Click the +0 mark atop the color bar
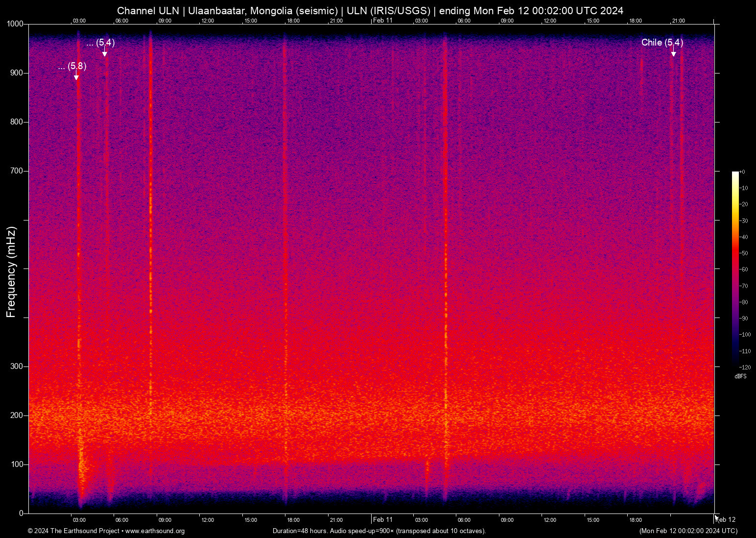 coord(741,171)
